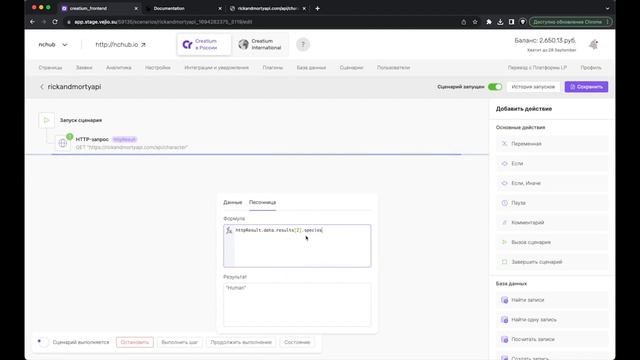The height and width of the screenshot is (360, 640).
Task: Click the Если action icon
Action: click(x=504, y=164)
